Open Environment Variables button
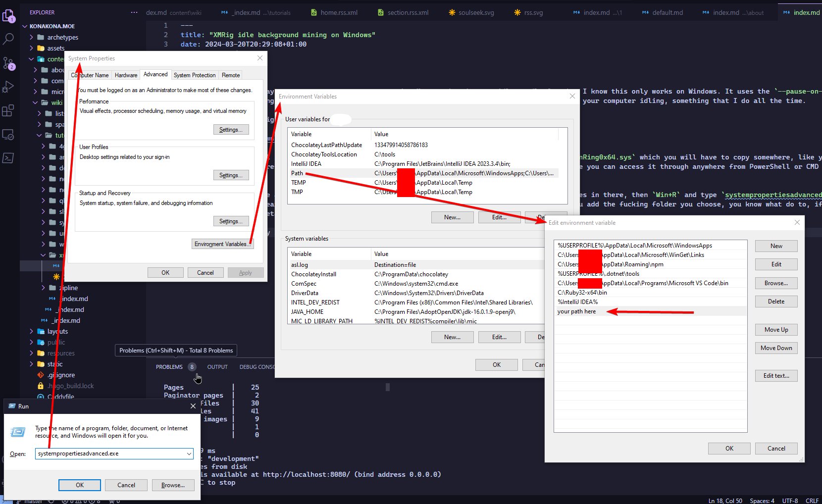822x504 pixels. [x=223, y=244]
